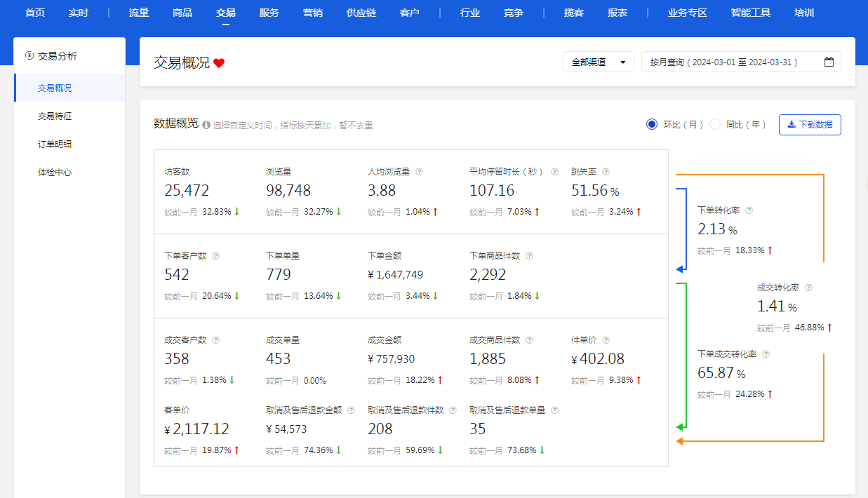The height and width of the screenshot is (498, 868).
Task: Click help icon beside 平均停留时长（秒）
Action: point(554,172)
